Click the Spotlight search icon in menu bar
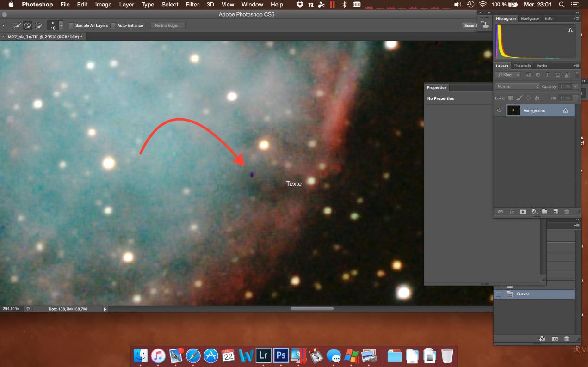Viewport: 588px width, 367px height. pos(562,5)
